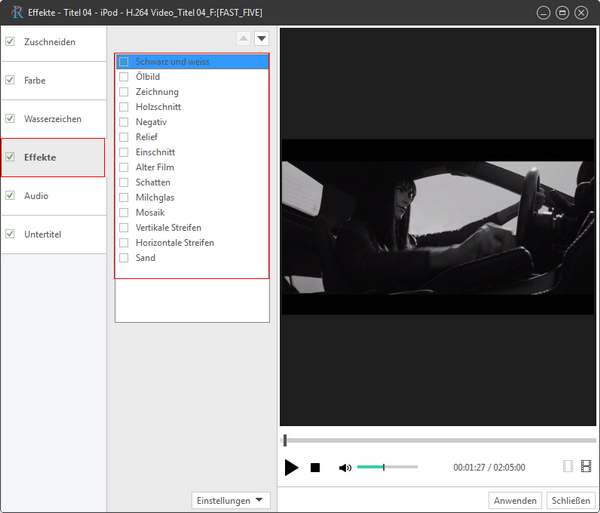Toggle the Wasserzeichen checkbox

tap(10, 119)
